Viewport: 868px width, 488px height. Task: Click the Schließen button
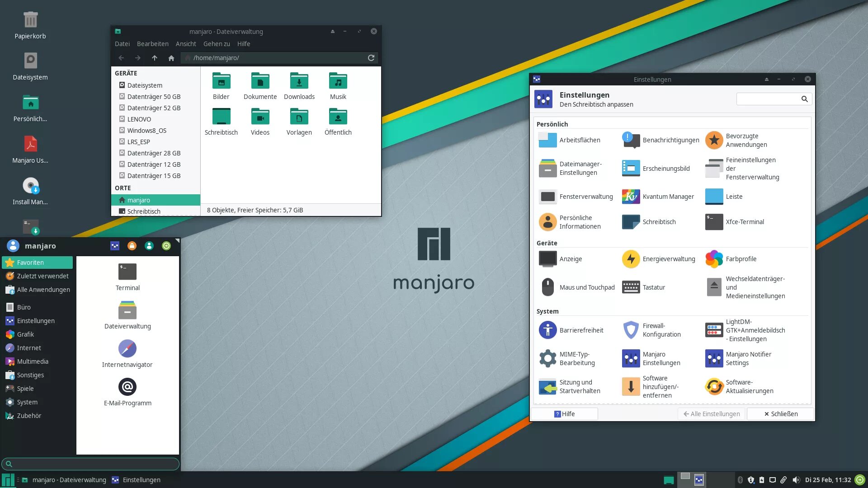coord(780,414)
